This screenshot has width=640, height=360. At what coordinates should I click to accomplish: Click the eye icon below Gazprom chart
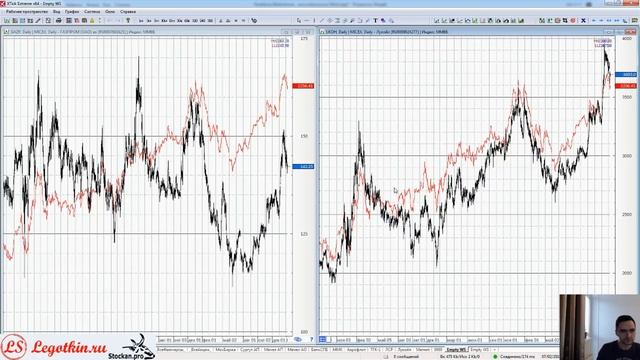(x=298, y=340)
